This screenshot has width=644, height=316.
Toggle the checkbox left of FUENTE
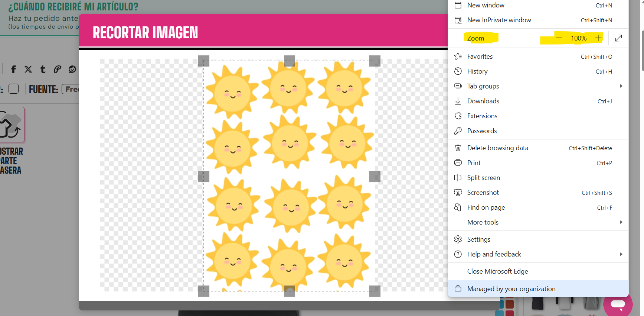(x=14, y=89)
